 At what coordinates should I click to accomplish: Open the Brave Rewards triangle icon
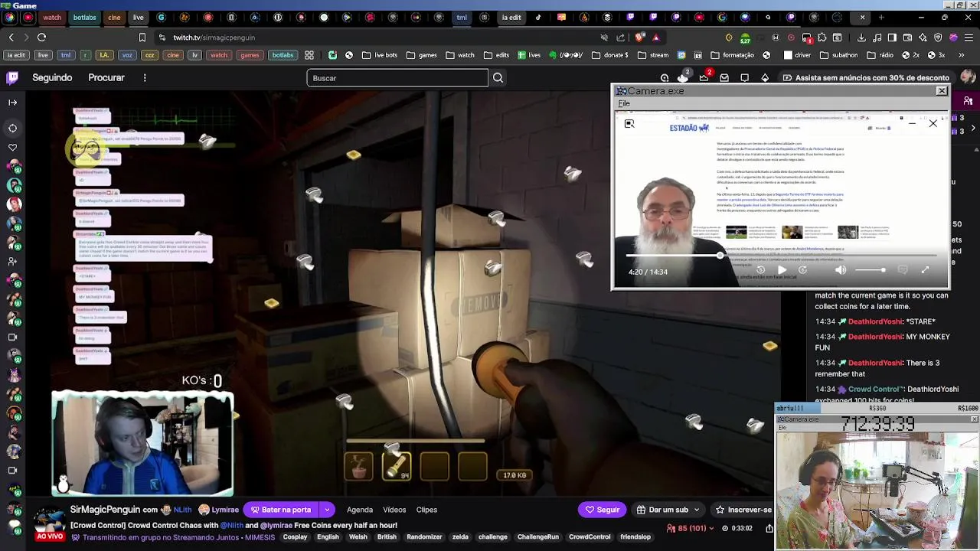(655, 37)
